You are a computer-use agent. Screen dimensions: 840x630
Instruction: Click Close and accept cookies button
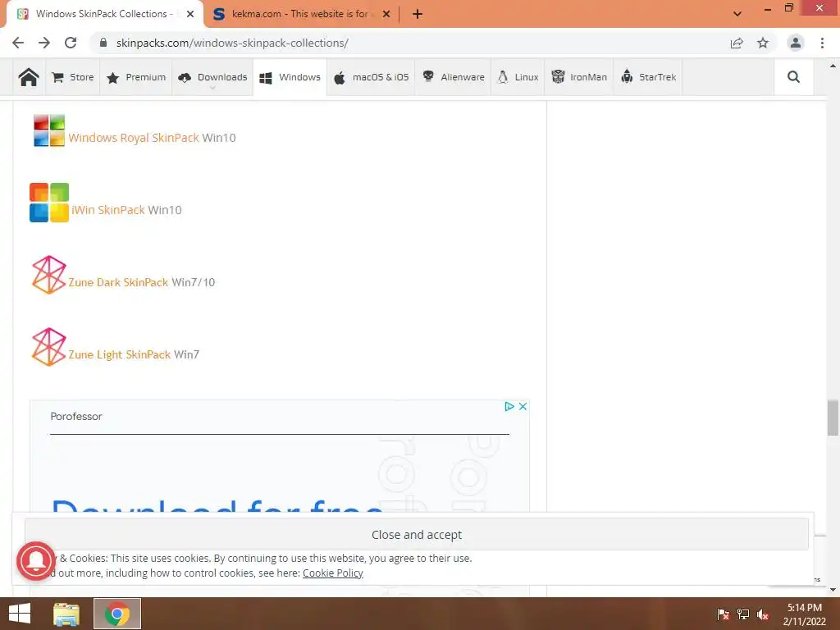point(416,535)
